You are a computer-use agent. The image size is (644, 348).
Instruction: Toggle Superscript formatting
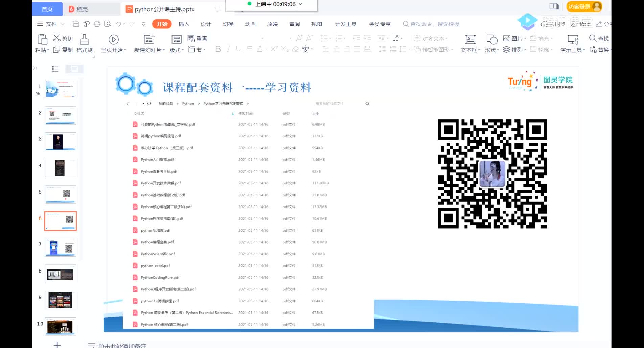point(274,49)
